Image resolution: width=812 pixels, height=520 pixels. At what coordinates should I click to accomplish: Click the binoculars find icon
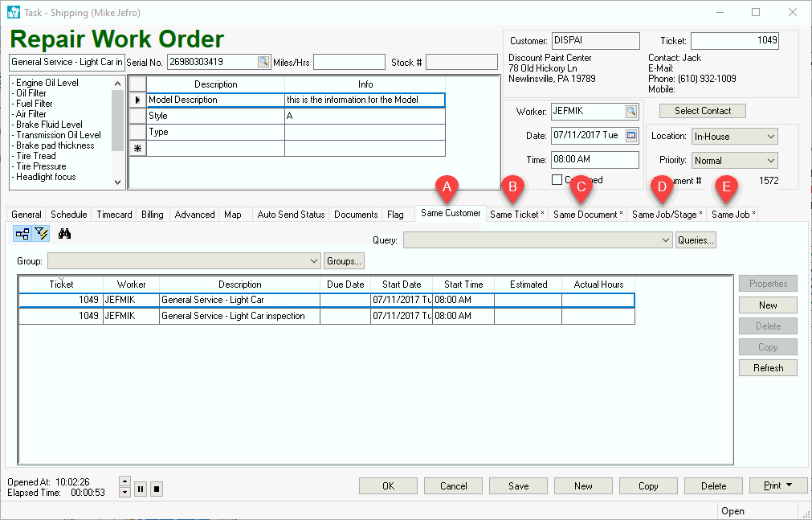[x=65, y=234]
